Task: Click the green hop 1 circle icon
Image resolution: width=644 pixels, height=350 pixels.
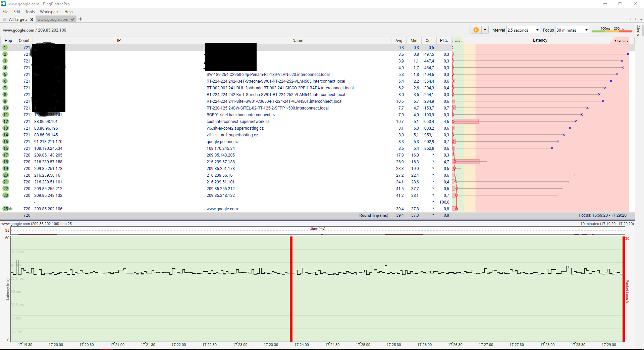Action: pyautogui.click(x=5, y=47)
